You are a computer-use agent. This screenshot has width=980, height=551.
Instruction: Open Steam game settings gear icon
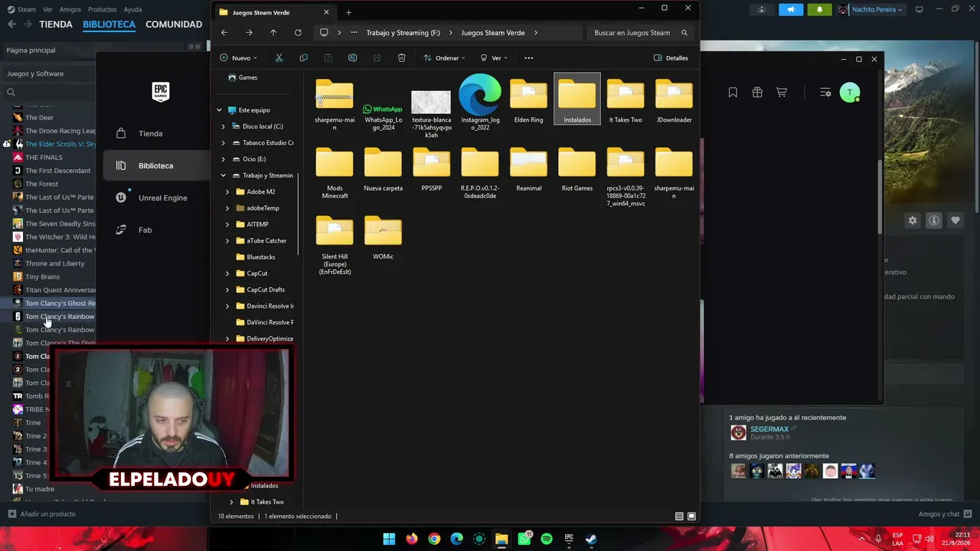(x=913, y=220)
